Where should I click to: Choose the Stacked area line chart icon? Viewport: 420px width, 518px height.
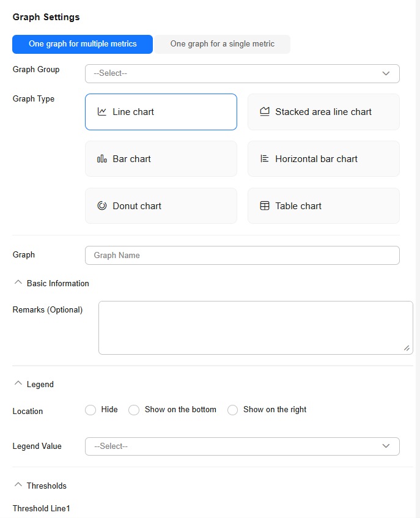coord(265,112)
